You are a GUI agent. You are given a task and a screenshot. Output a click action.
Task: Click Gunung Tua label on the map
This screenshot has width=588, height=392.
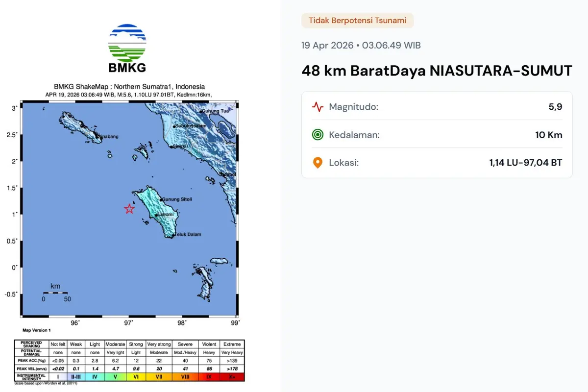pyautogui.click(x=216, y=111)
